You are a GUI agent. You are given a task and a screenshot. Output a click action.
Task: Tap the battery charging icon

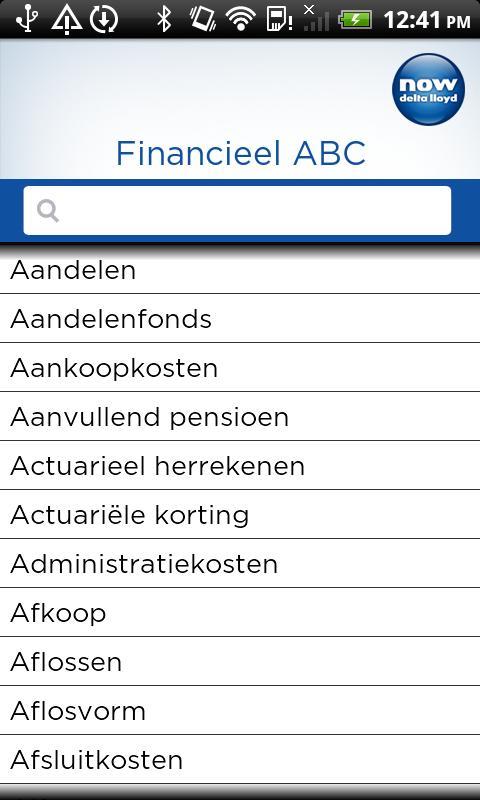[356, 20]
